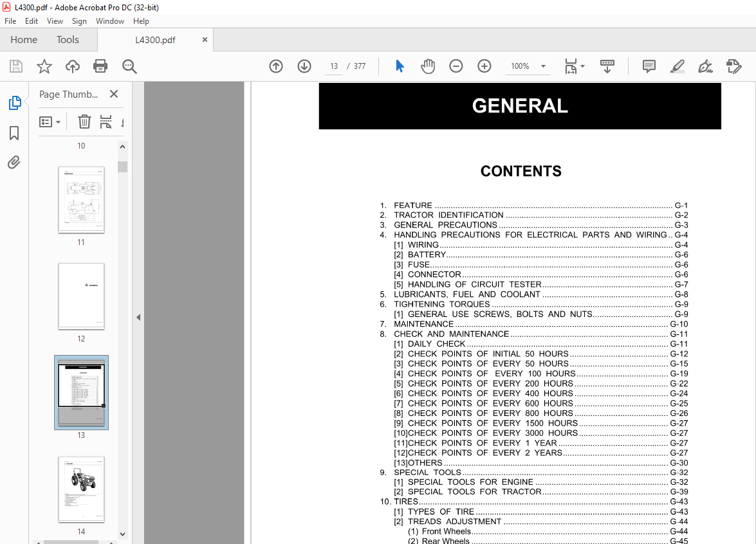Click the SPECIAL TOOLS FOR ENGINE entry
This screenshot has width=756, height=544.
click(541, 482)
